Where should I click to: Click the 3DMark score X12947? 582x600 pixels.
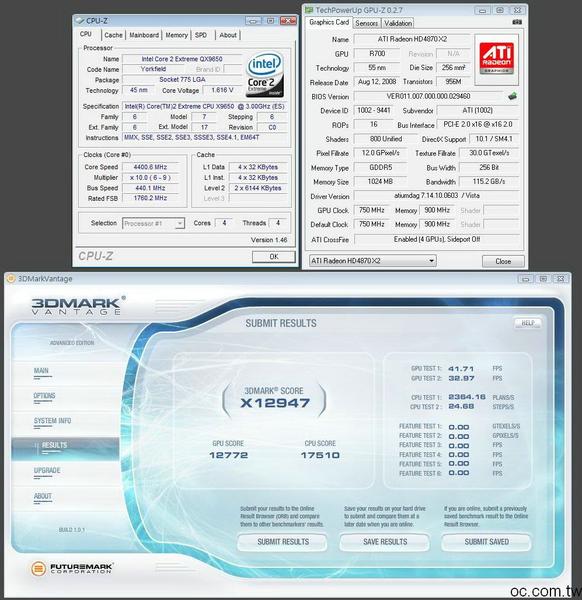tap(275, 403)
